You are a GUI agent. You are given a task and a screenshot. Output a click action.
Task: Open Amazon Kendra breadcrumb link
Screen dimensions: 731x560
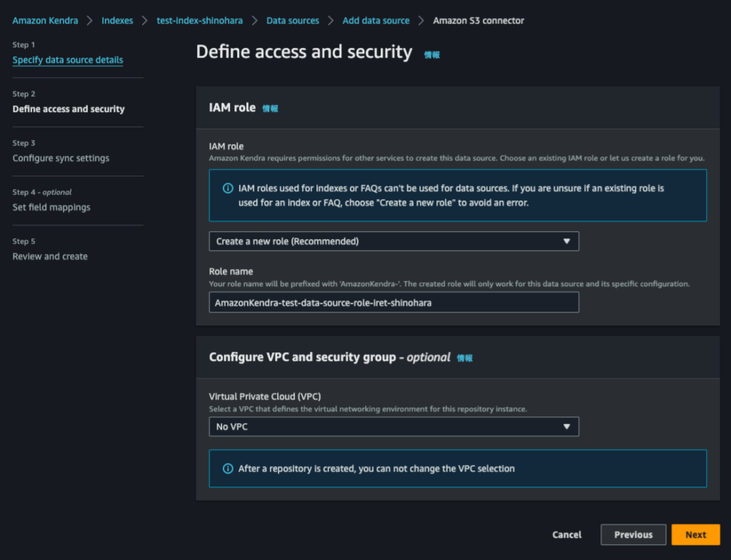point(45,21)
